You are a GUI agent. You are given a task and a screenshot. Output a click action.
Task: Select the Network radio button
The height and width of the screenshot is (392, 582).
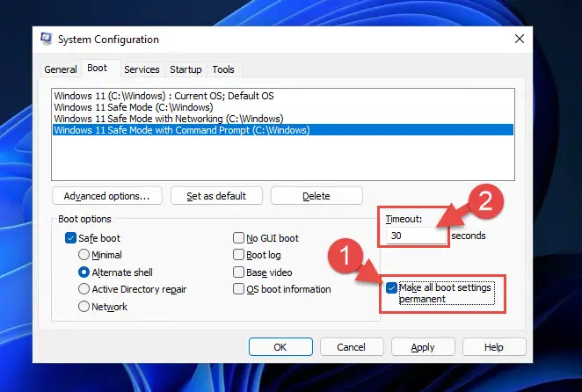84,307
